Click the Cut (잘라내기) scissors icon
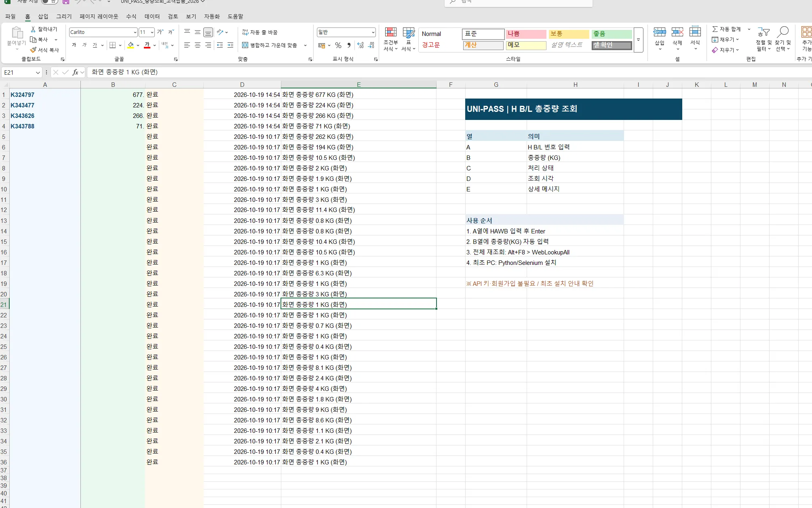 [33, 29]
